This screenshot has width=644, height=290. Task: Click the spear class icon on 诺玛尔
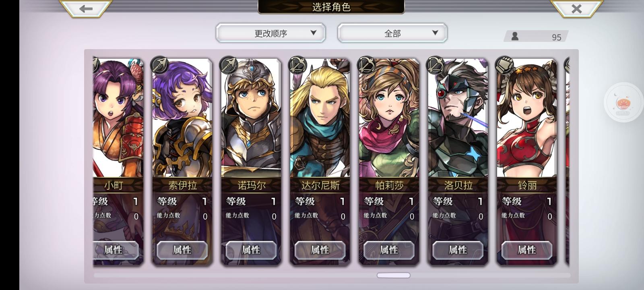pyautogui.click(x=229, y=65)
